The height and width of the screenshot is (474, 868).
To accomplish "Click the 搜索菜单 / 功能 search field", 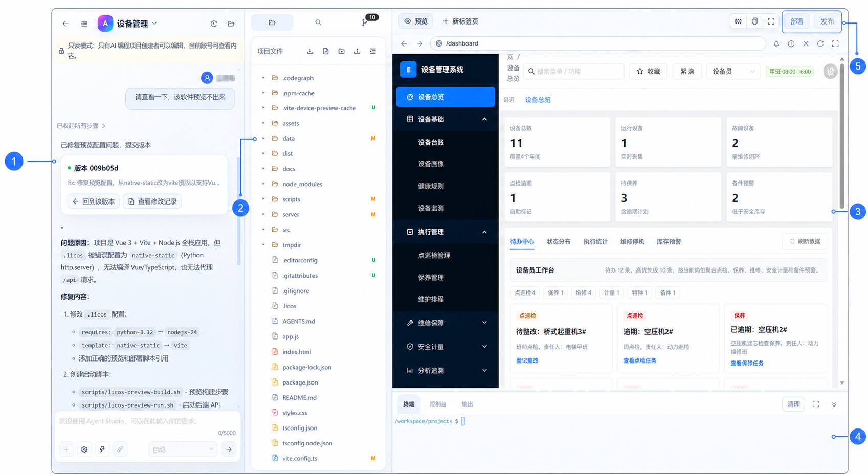I will 573,72.
